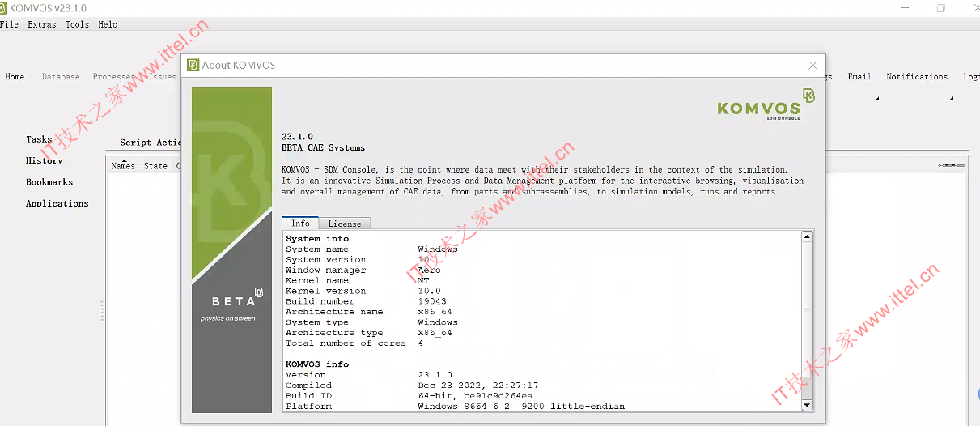Open the Notifications section

click(x=917, y=77)
